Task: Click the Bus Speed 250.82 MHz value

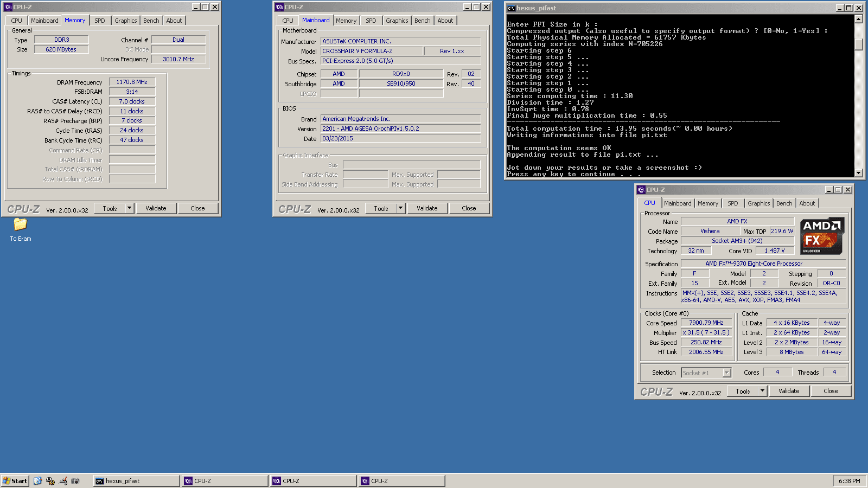Action: tap(706, 342)
